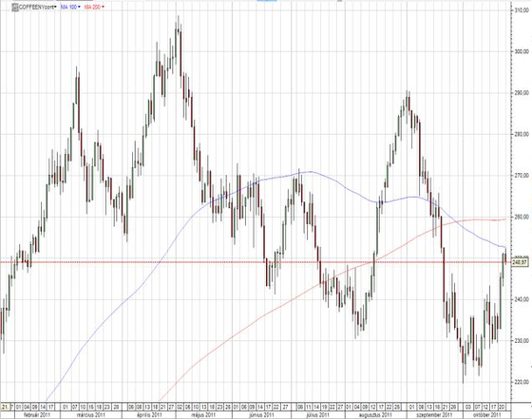Open the COFFEENYcont symbol dropdown arrow
532x419 pixels.
(x=55, y=7)
